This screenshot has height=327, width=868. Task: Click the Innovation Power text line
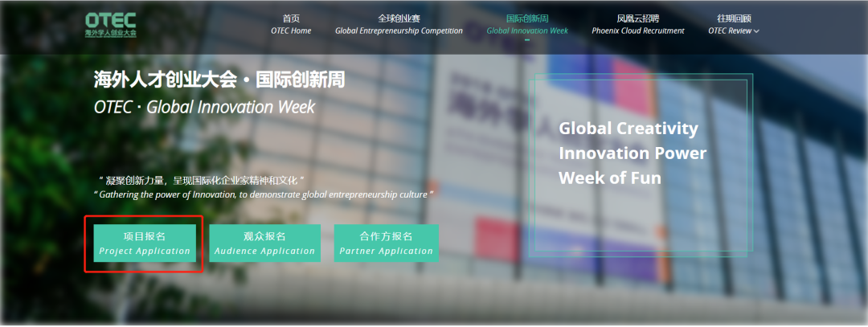[633, 153]
